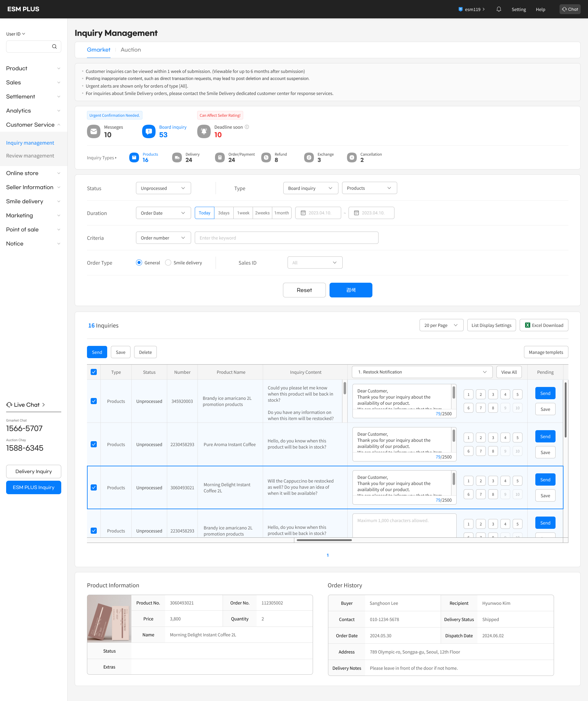588x701 pixels.
Task: Uncheck the select-all header checkbox
Action: tap(94, 372)
